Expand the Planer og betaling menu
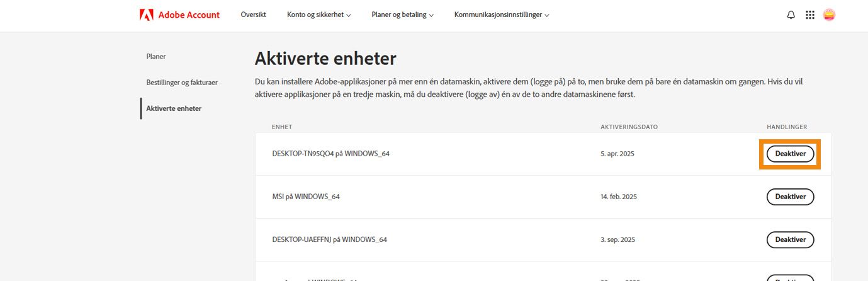The height and width of the screenshot is (281, 868). coord(402,15)
